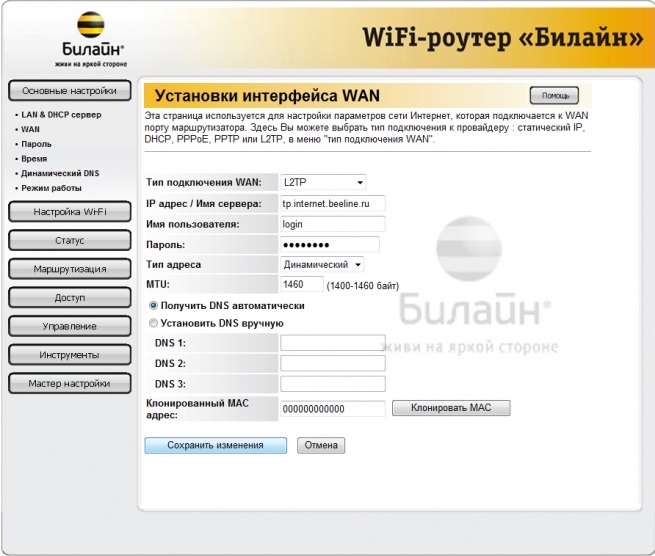
Task: Open the Инструменты section
Action: pyautogui.click(x=69, y=355)
